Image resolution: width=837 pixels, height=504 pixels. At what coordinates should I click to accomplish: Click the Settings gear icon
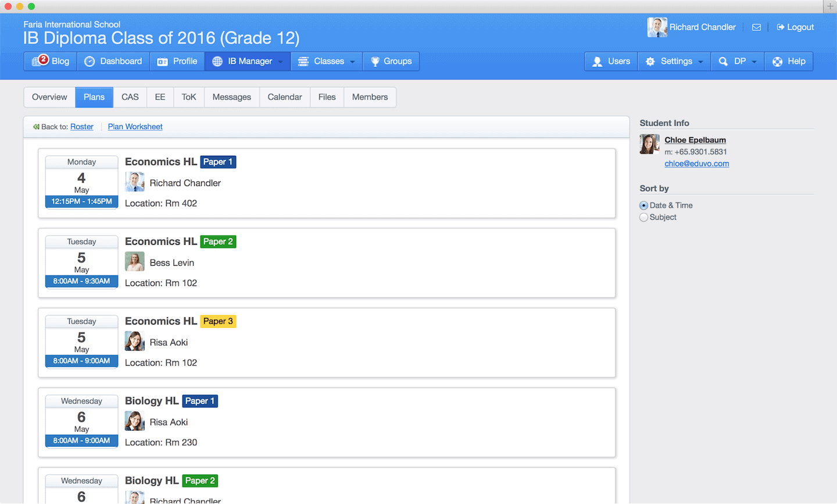650,62
